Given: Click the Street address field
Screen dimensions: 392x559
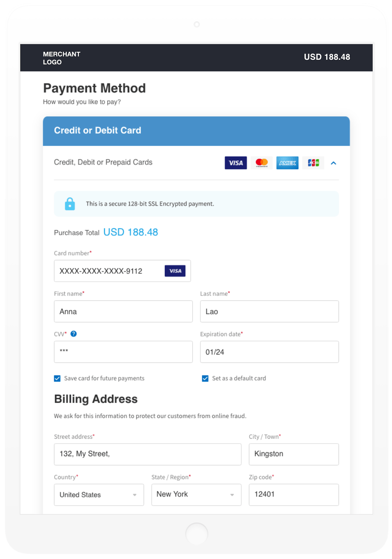Looking at the screenshot, I should 148,454.
